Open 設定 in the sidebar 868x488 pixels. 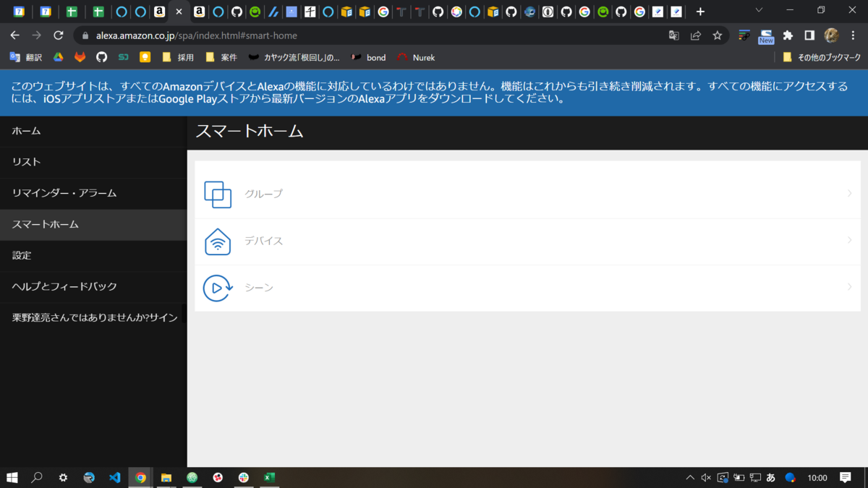click(93, 256)
